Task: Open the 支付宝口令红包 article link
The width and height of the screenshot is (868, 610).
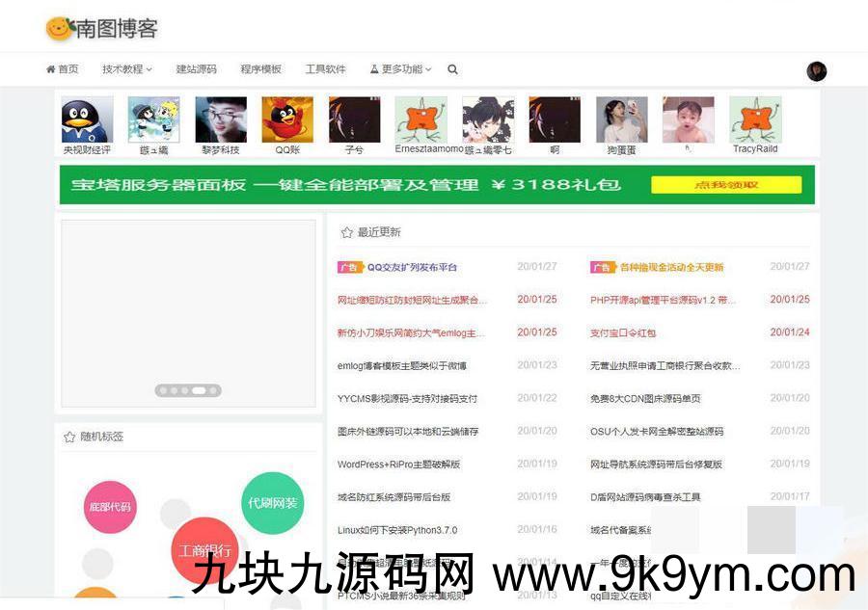Action: click(x=622, y=332)
